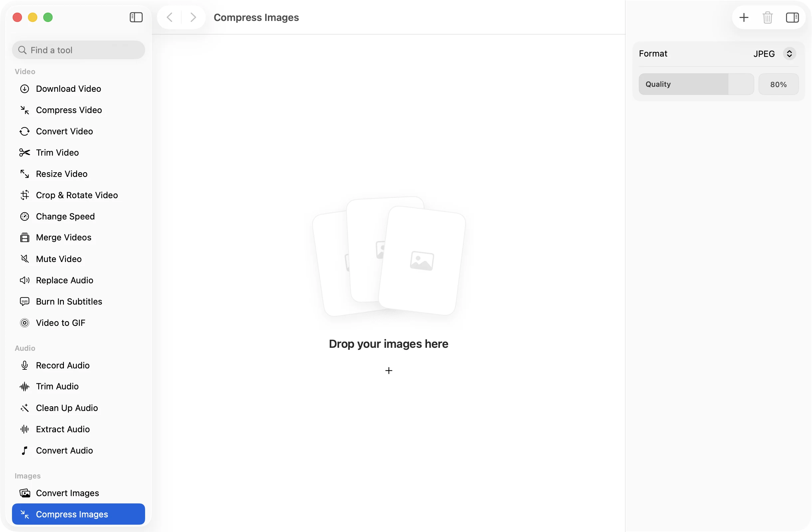Open the Format JPEG dropdown
812x532 pixels.
click(x=774, y=54)
